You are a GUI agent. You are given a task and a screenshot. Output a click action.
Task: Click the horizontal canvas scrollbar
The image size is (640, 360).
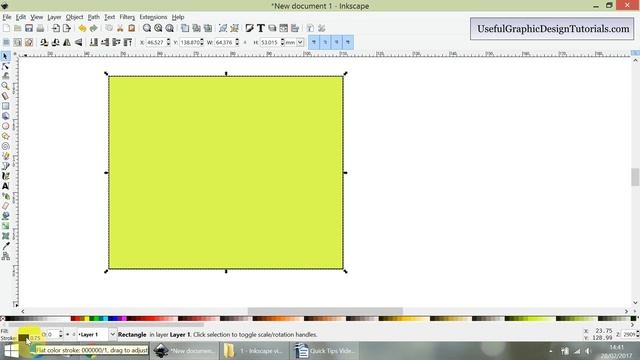(x=325, y=311)
